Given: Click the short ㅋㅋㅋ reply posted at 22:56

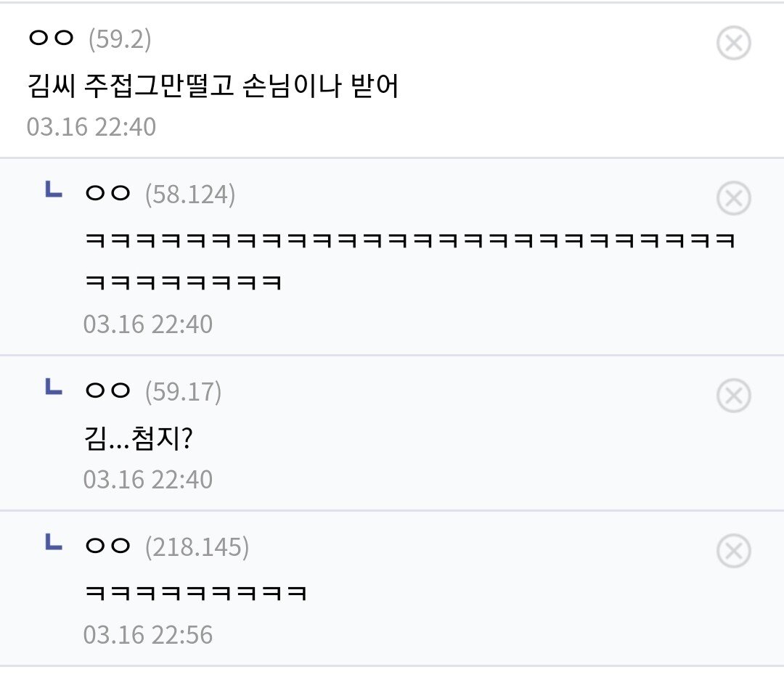Looking at the screenshot, I should [x=196, y=594].
